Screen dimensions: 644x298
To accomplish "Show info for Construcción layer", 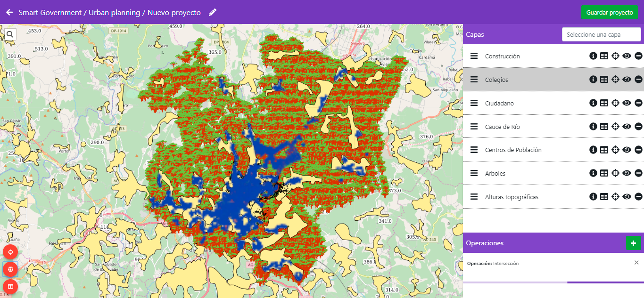I will 593,56.
